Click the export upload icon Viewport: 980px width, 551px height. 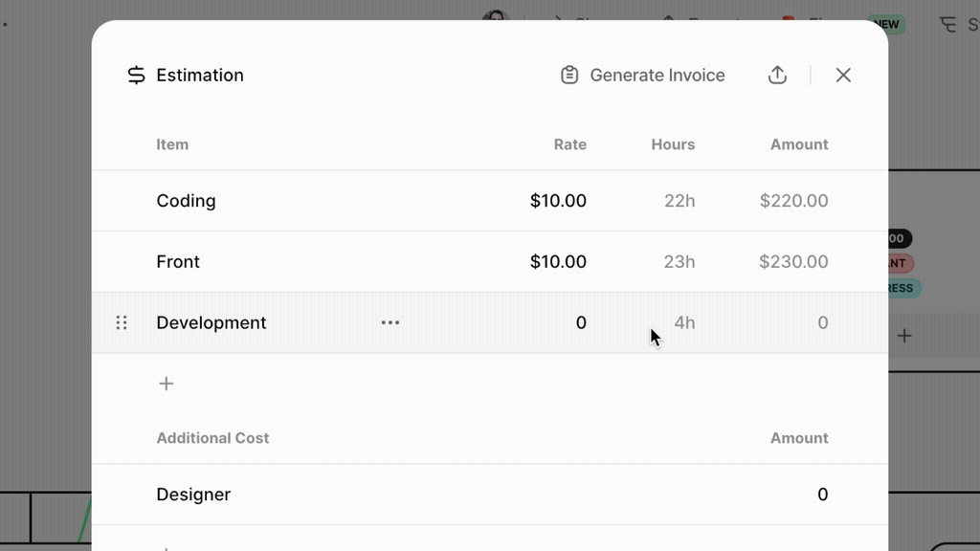click(777, 75)
